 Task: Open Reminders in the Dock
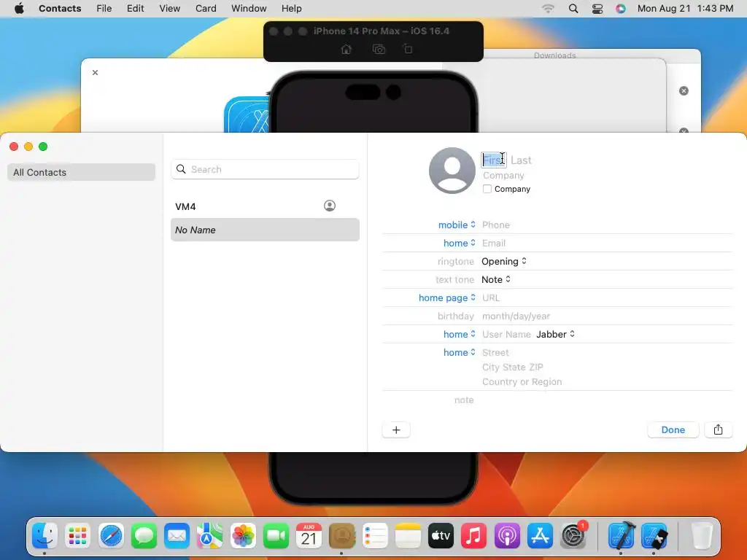[x=375, y=536]
